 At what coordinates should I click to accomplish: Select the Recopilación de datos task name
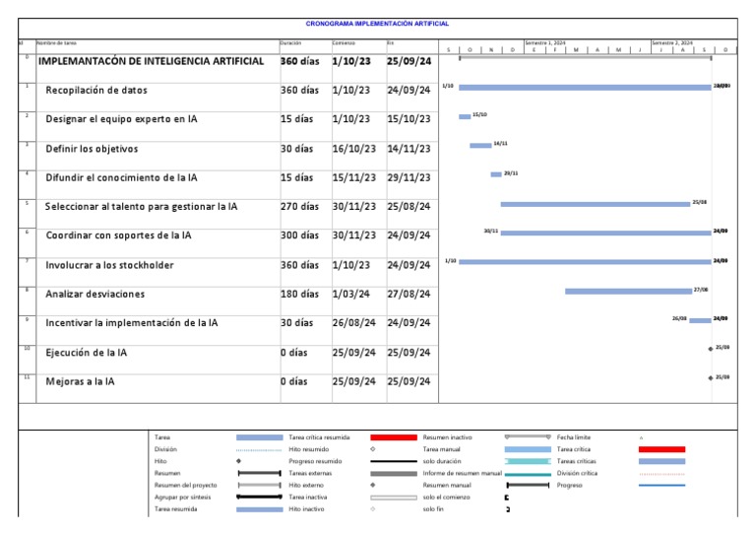click(x=96, y=91)
